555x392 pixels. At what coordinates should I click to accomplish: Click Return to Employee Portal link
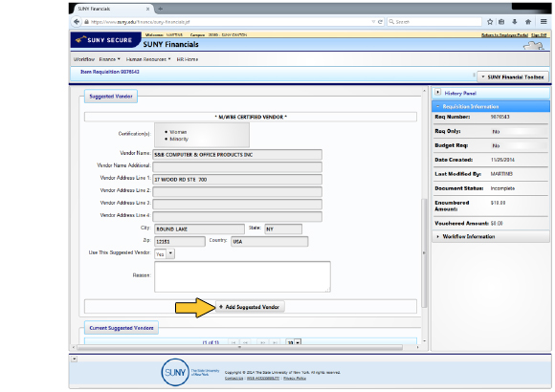click(504, 35)
